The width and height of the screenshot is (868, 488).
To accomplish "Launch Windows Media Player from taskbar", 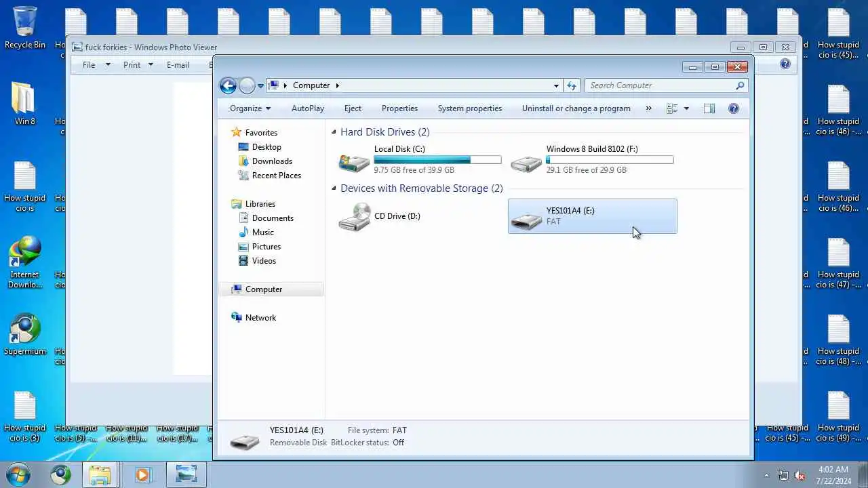I will coord(142,474).
